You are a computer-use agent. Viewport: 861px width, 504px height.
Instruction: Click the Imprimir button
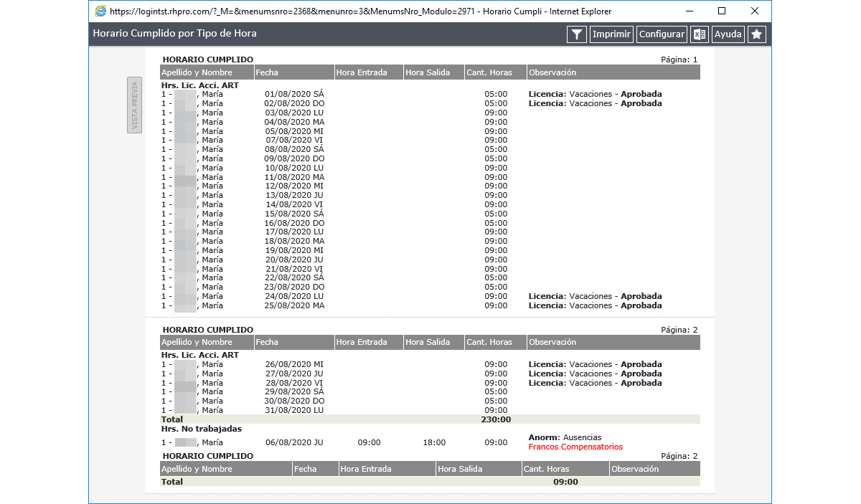[x=611, y=34]
